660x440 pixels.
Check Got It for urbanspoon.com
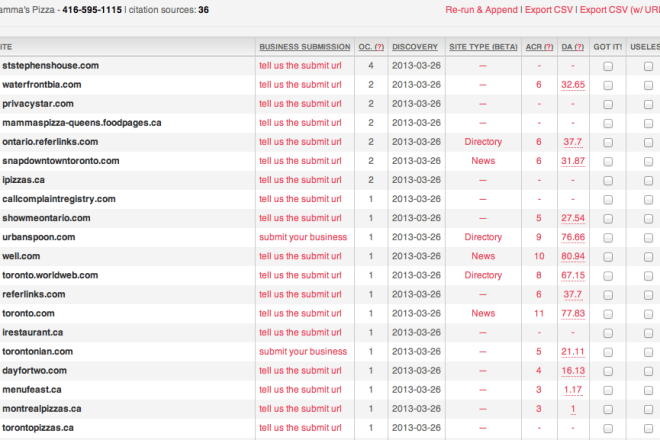click(607, 238)
